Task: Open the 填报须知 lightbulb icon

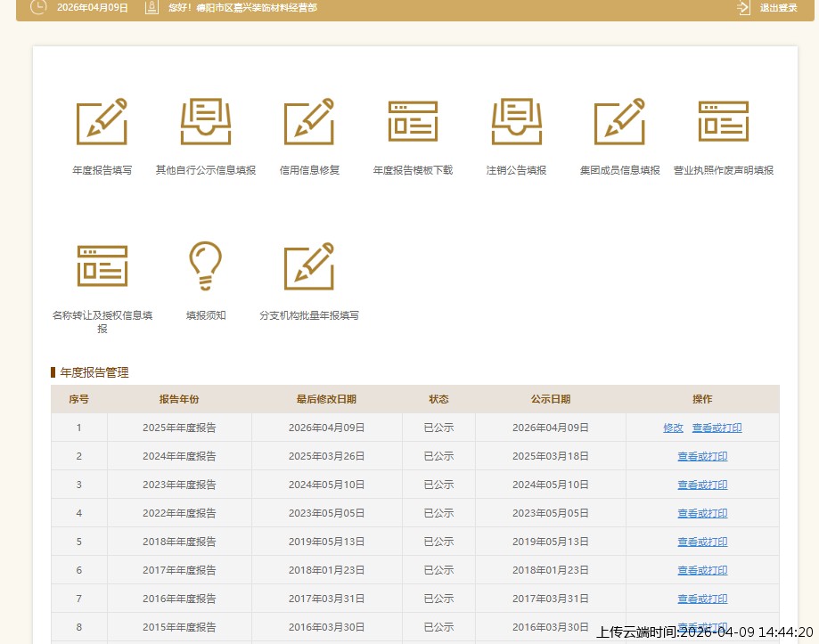Action: pos(206,266)
